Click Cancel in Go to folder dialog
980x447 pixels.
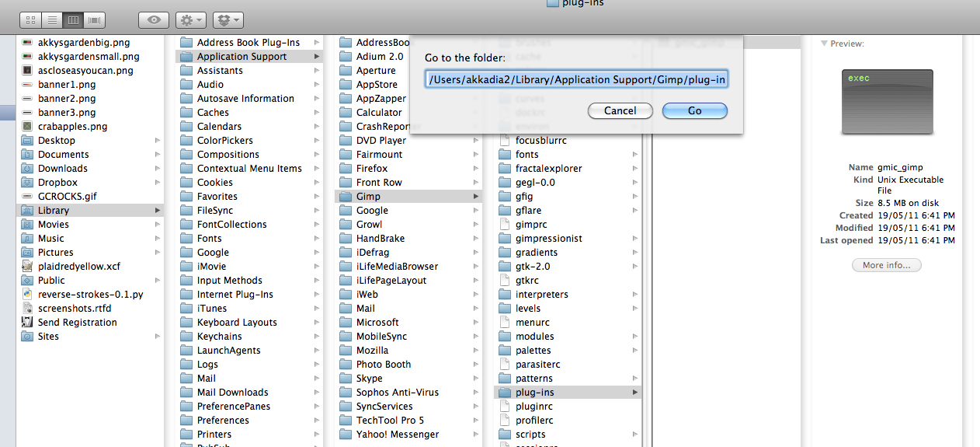point(620,110)
